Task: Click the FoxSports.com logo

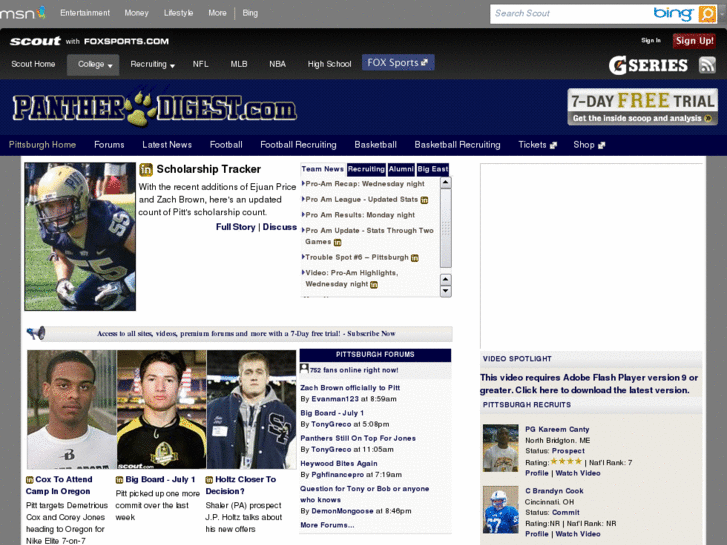Action: coord(126,41)
